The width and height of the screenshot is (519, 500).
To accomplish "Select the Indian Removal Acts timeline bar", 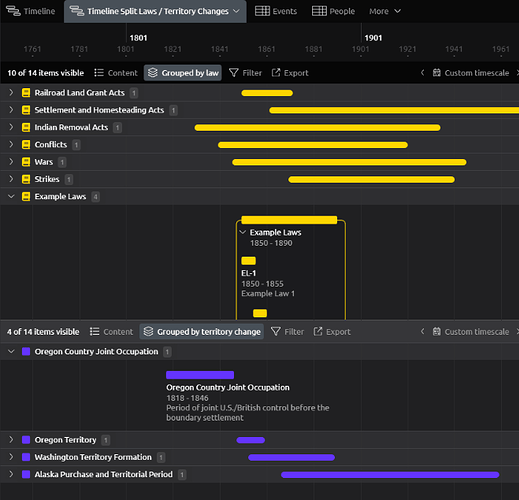I will [x=317, y=128].
